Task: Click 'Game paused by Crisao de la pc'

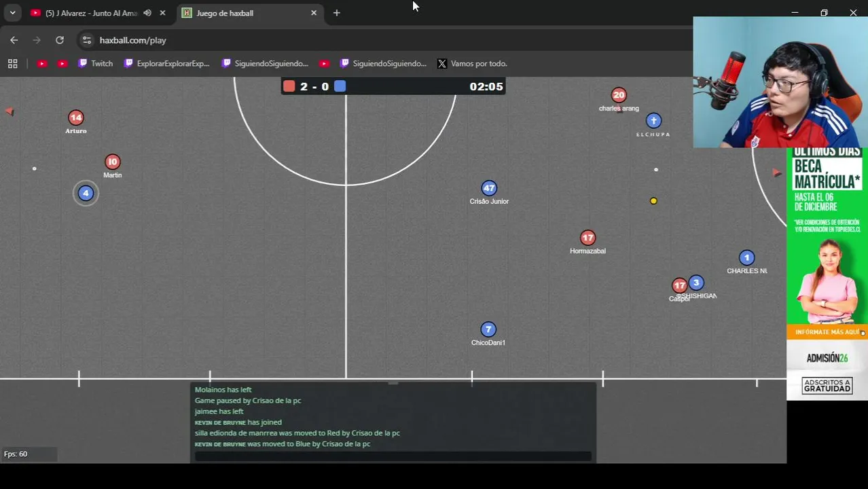Action: pos(248,401)
